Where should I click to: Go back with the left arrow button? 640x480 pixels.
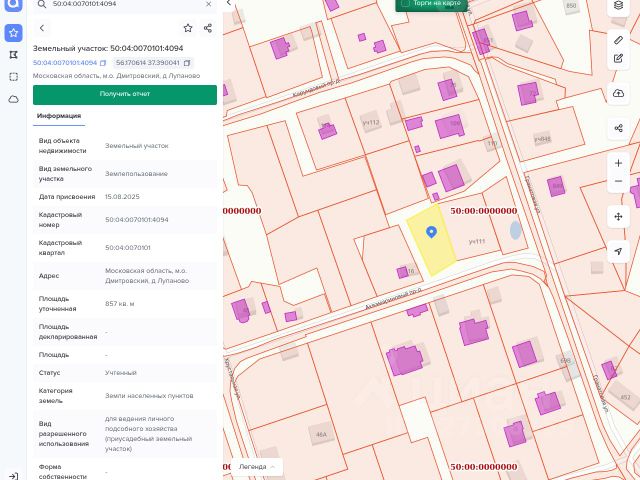pyautogui.click(x=42, y=28)
